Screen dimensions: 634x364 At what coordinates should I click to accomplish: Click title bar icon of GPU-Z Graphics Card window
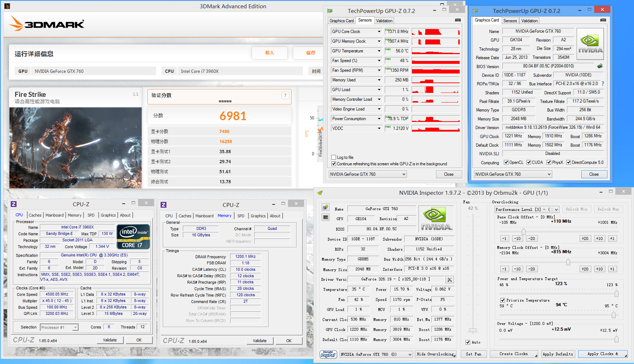click(x=475, y=11)
